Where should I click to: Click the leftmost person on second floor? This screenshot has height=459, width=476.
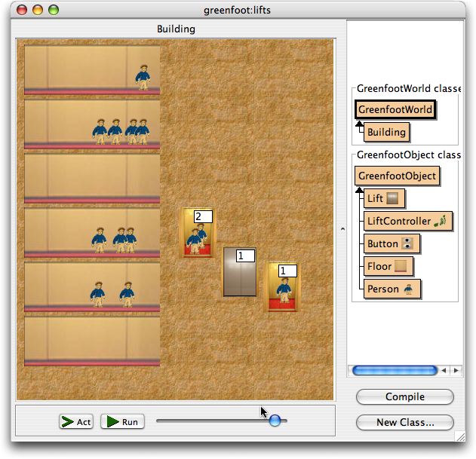pos(100,131)
